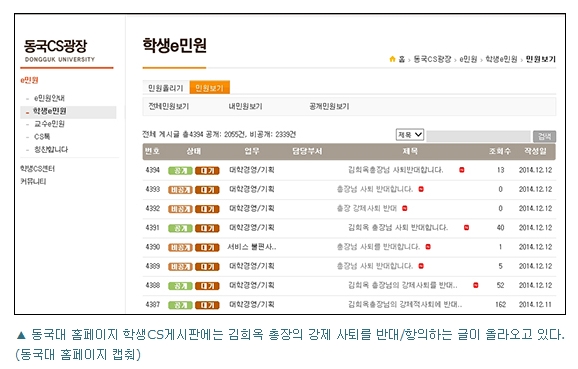Image resolution: width=578 pixels, height=369 pixels.
Task: Click the red icon beside post 4389 title
Action: click(x=421, y=266)
